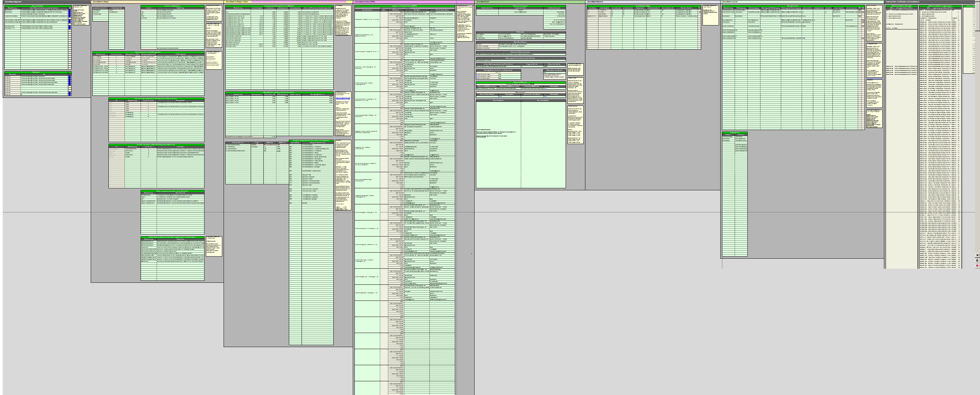Click the first blue cell in GrundlisenAllgemein table
The width and height of the screenshot is (980, 395).
(x=70, y=10)
